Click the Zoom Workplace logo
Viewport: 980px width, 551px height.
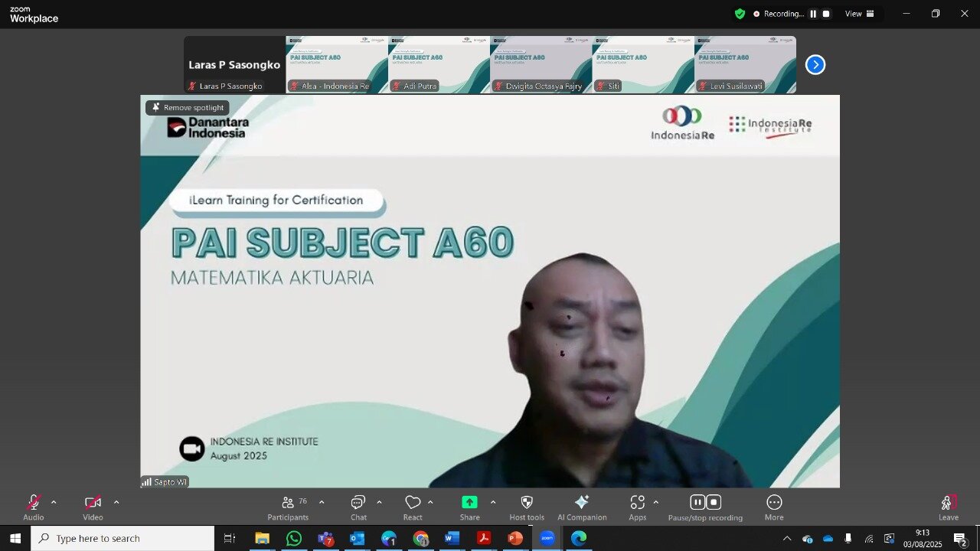click(34, 15)
